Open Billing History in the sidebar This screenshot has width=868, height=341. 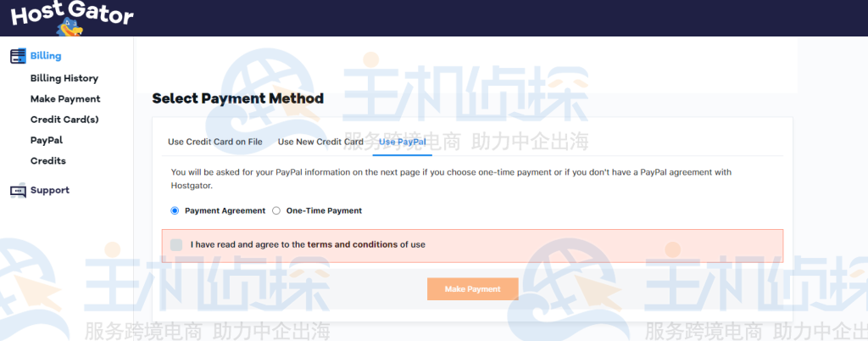(64, 79)
